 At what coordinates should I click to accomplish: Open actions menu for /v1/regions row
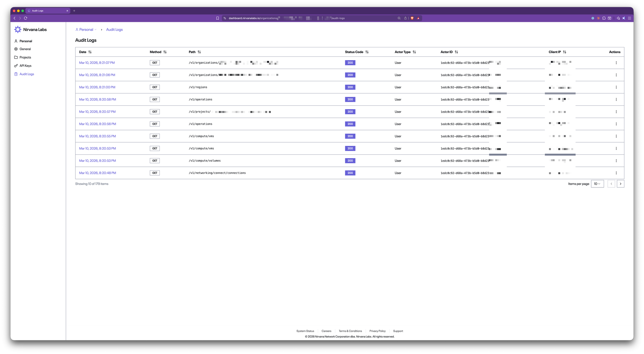pyautogui.click(x=616, y=87)
